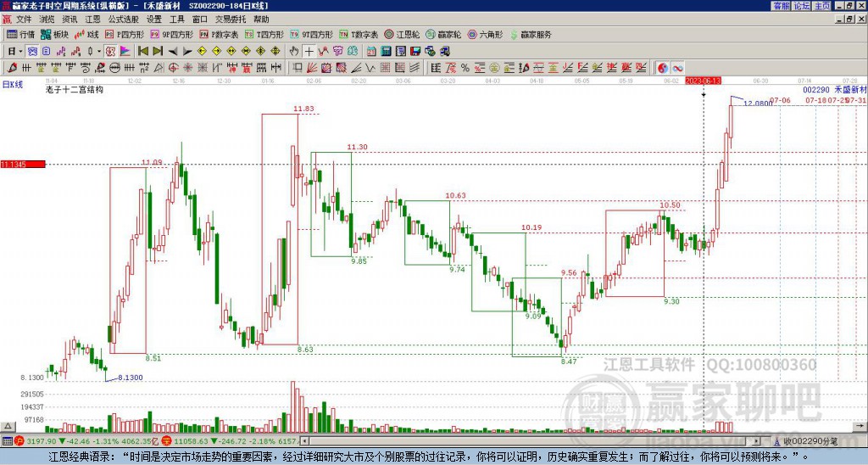Expand the candlestick type dropdown arrow

click(99, 52)
